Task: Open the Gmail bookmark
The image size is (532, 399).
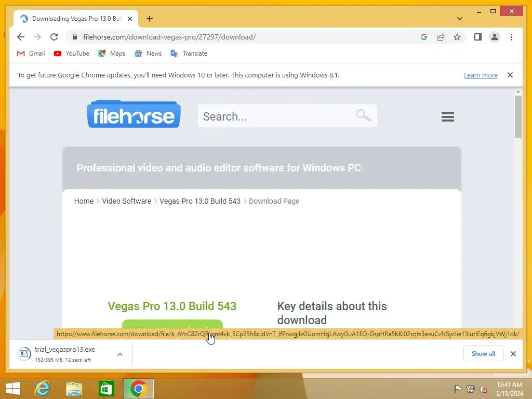Action: click(31, 54)
